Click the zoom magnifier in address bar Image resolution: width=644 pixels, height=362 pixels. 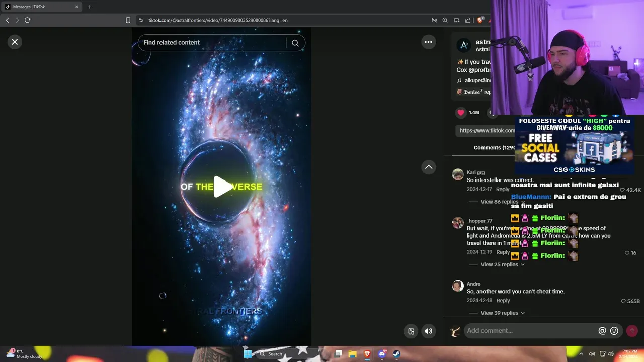click(x=445, y=20)
